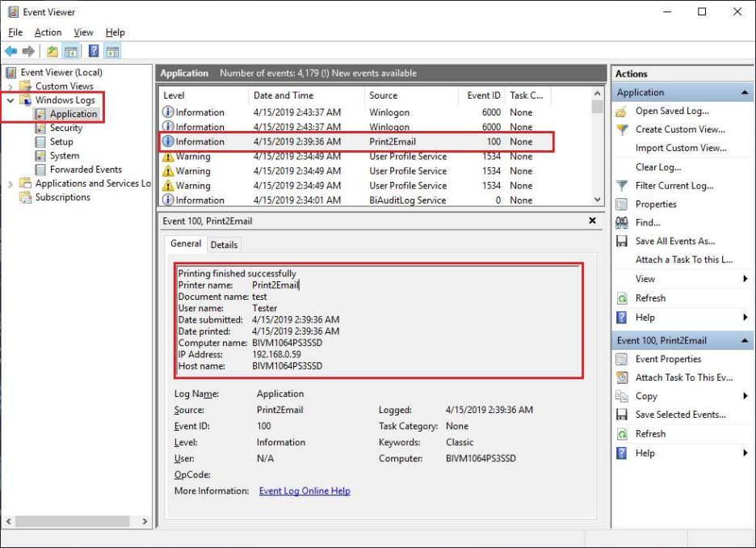Collapse the Event 100, Print2Email actions section
This screenshot has width=756, height=548.
(x=745, y=340)
